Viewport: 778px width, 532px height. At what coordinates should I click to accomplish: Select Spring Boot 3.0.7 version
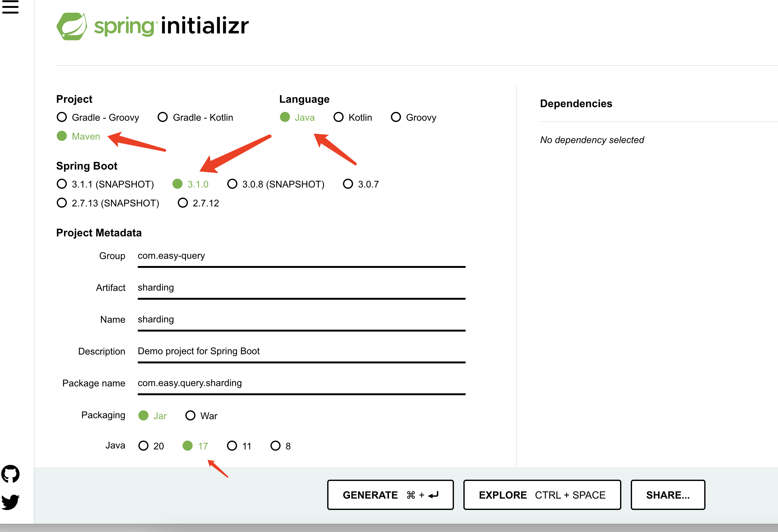pos(348,184)
